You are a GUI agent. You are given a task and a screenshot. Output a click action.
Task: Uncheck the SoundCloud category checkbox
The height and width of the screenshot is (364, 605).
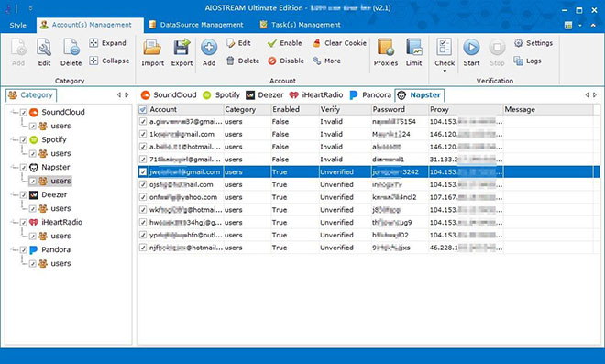point(24,113)
